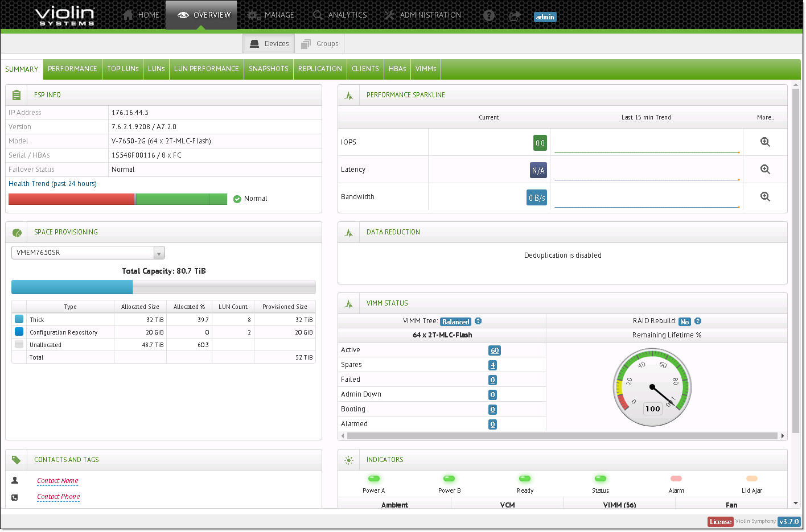The image size is (806, 532).
Task: Click the Violin Systems logo
Action: click(x=65, y=15)
